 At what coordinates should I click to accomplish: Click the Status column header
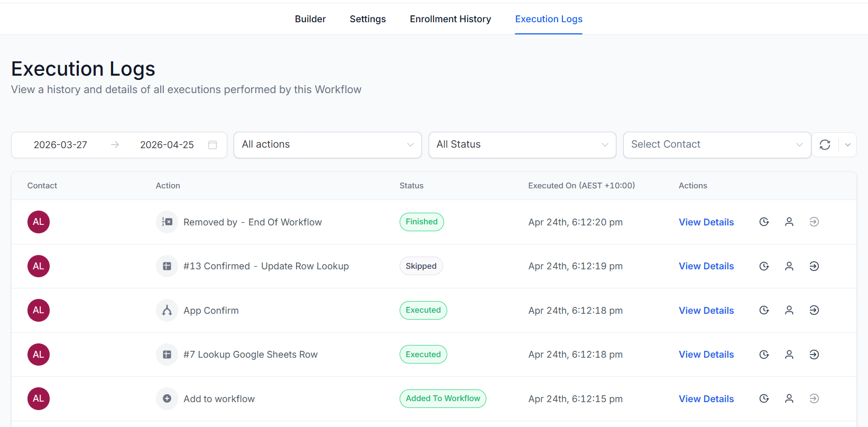(x=412, y=186)
